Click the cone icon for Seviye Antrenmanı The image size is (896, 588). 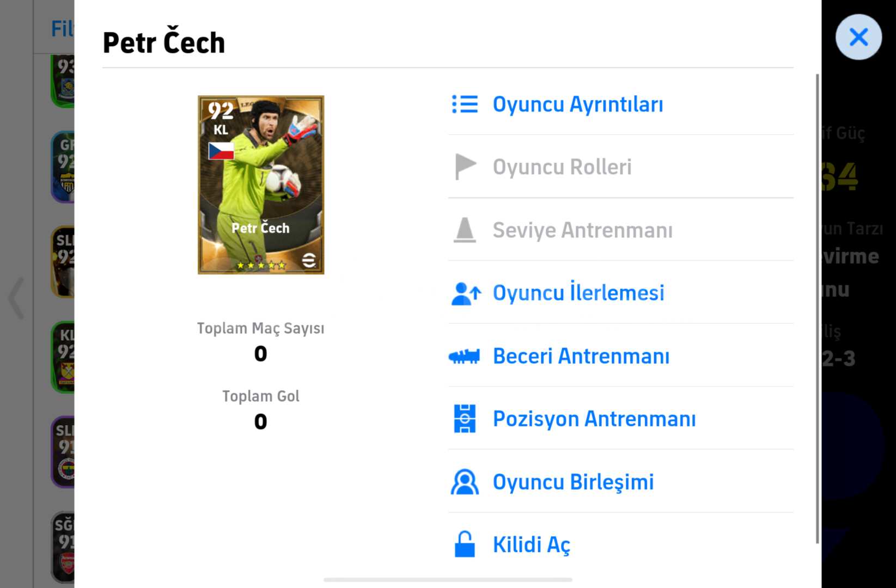click(465, 230)
